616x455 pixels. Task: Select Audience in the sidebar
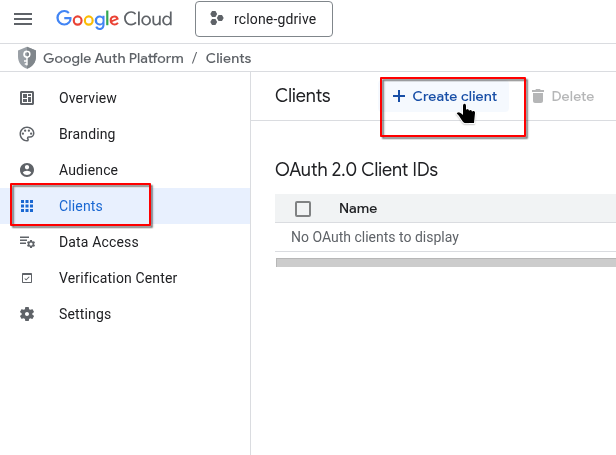(88, 170)
